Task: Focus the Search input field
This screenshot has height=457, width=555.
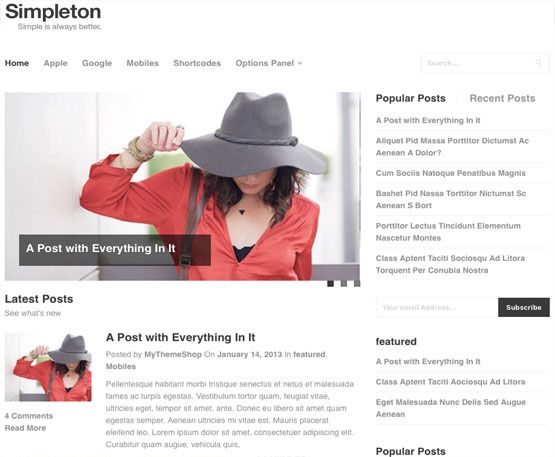Action: coord(485,63)
